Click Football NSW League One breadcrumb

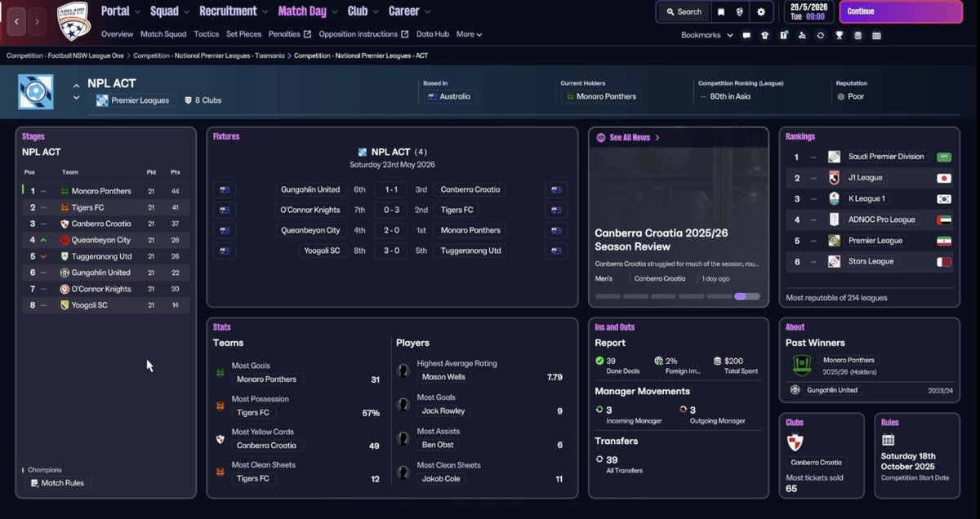66,55
